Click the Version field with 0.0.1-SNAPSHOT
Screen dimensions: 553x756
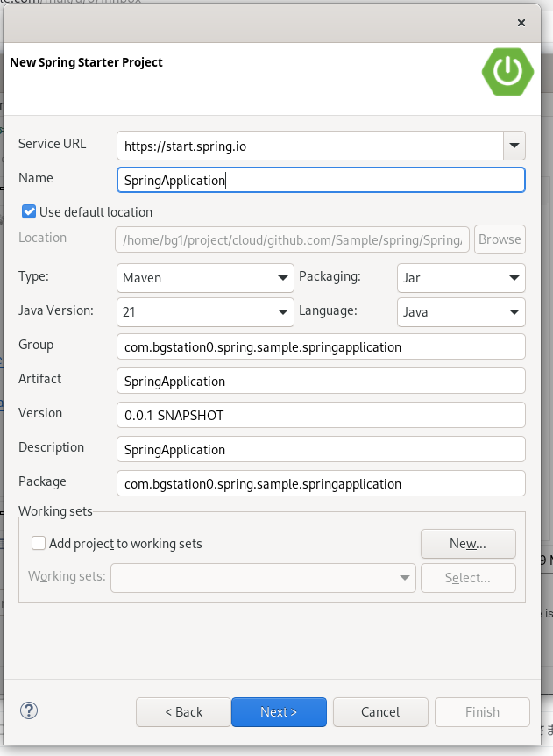(321, 415)
